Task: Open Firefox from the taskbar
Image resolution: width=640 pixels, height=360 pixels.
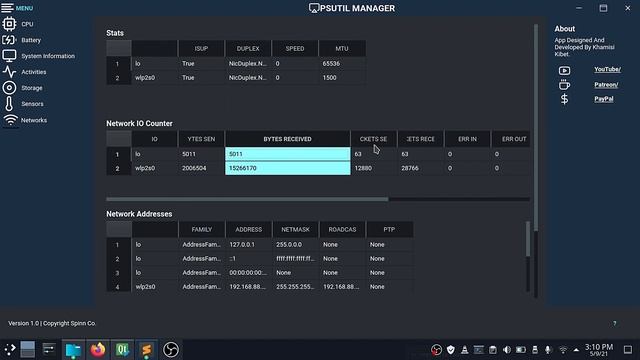Action: 98,350
